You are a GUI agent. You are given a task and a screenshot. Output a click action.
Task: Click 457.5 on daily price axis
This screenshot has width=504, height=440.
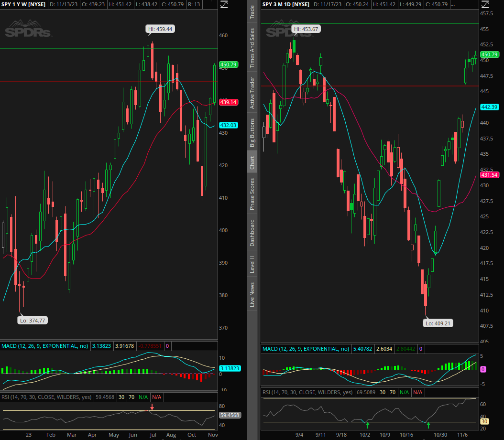(486, 13)
